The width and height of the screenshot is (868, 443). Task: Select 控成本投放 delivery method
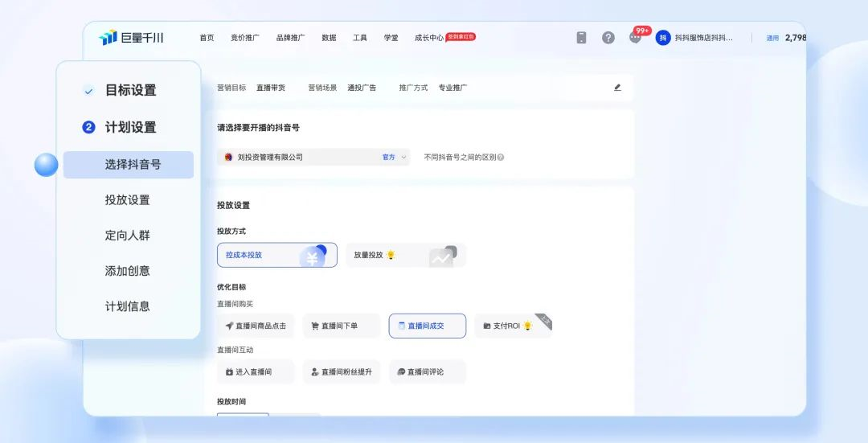276,255
